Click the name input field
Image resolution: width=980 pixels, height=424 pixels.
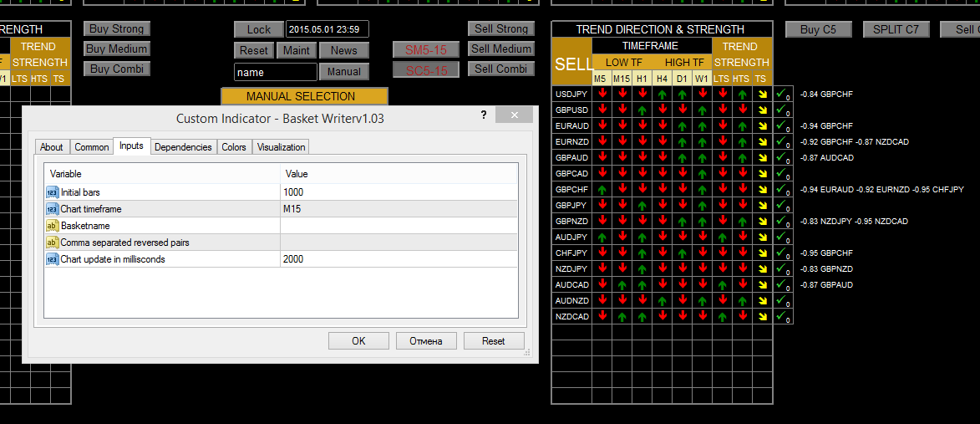click(276, 72)
